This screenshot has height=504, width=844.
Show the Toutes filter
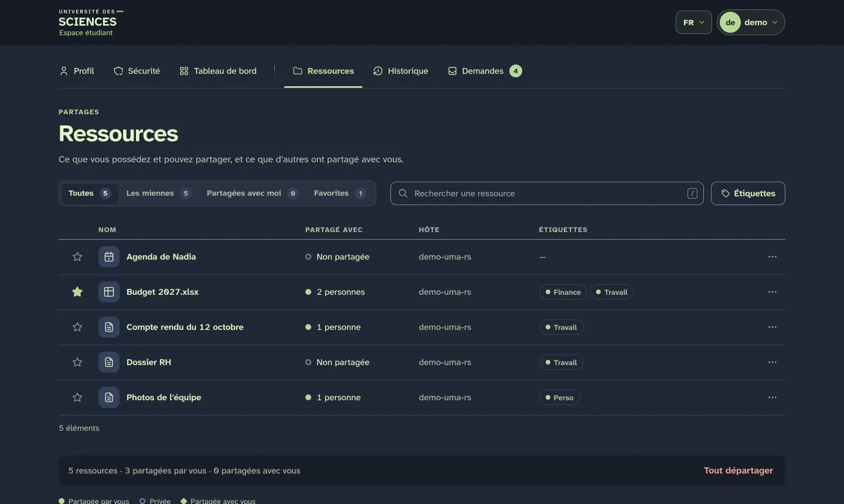click(90, 193)
